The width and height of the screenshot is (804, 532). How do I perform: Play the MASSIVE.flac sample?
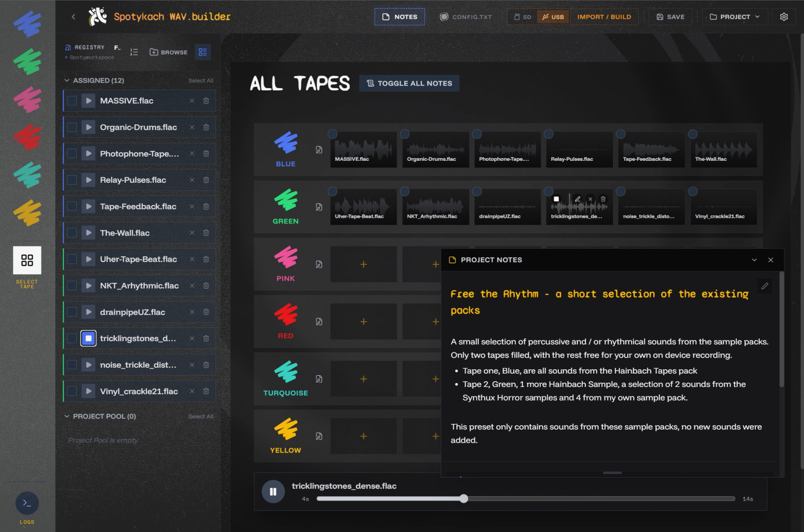88,100
